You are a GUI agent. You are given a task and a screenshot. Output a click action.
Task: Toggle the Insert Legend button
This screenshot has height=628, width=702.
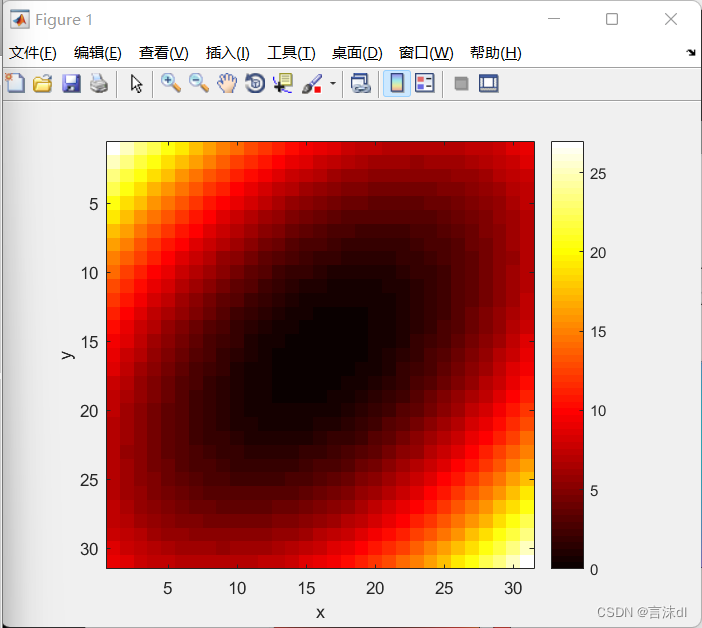point(424,84)
